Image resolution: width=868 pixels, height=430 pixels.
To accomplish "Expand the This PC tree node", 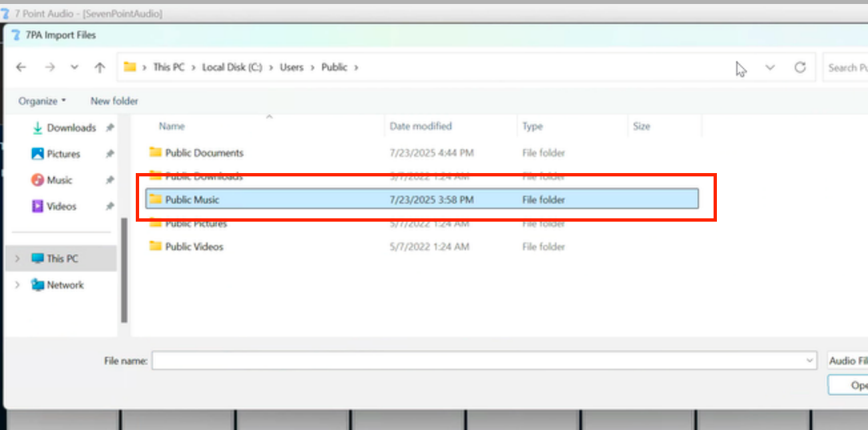I will click(x=17, y=259).
